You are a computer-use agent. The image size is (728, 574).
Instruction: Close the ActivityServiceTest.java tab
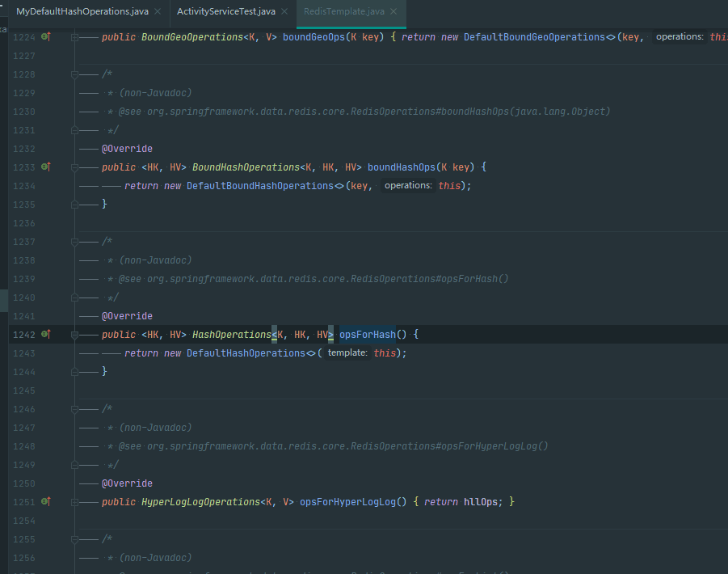pos(284,11)
